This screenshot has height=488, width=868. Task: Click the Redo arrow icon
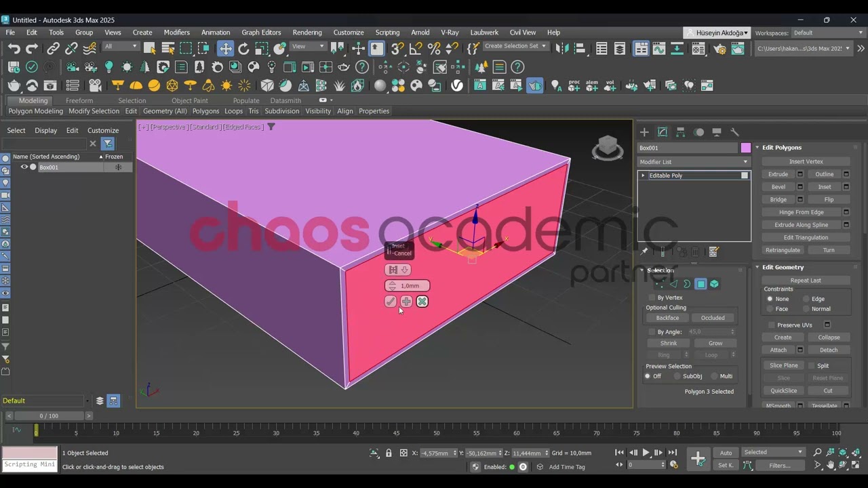pos(32,48)
